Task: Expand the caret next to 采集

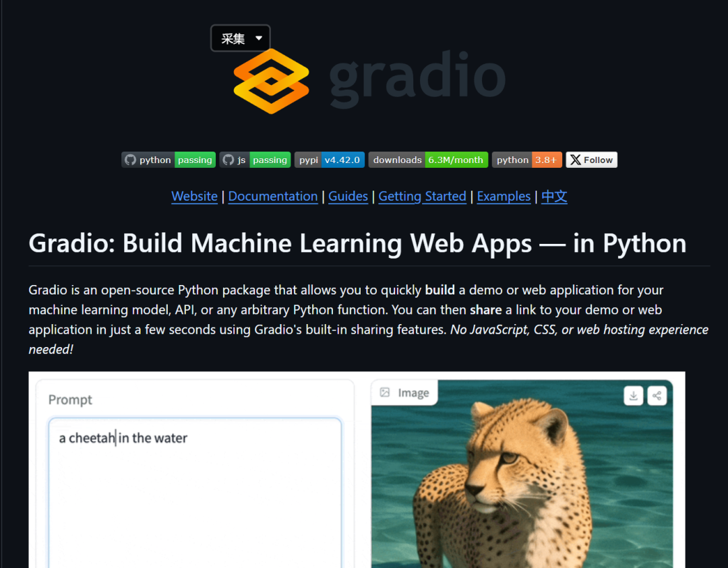Action: tap(257, 38)
